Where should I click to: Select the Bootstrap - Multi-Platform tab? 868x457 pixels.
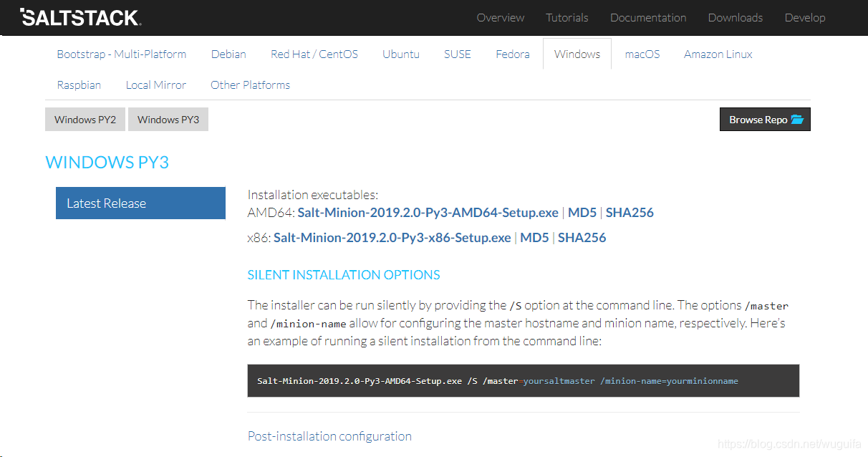tap(122, 54)
